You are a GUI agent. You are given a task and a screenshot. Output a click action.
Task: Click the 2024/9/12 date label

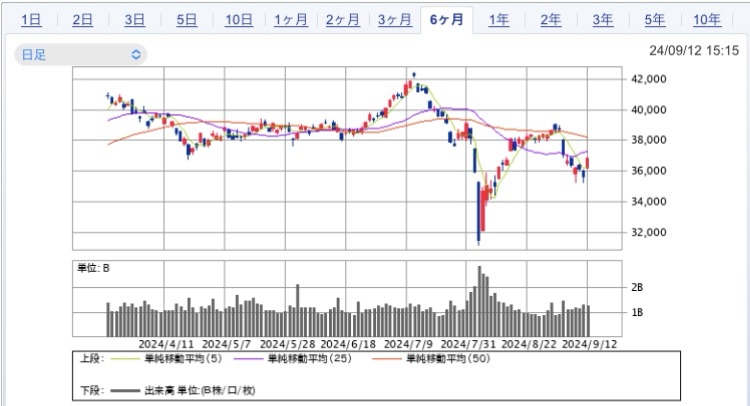click(589, 344)
